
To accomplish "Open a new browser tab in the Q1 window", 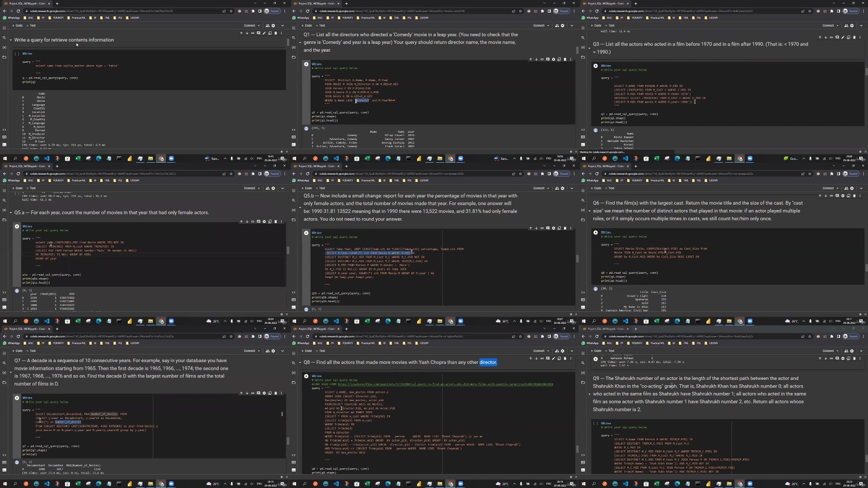I will (x=346, y=3).
